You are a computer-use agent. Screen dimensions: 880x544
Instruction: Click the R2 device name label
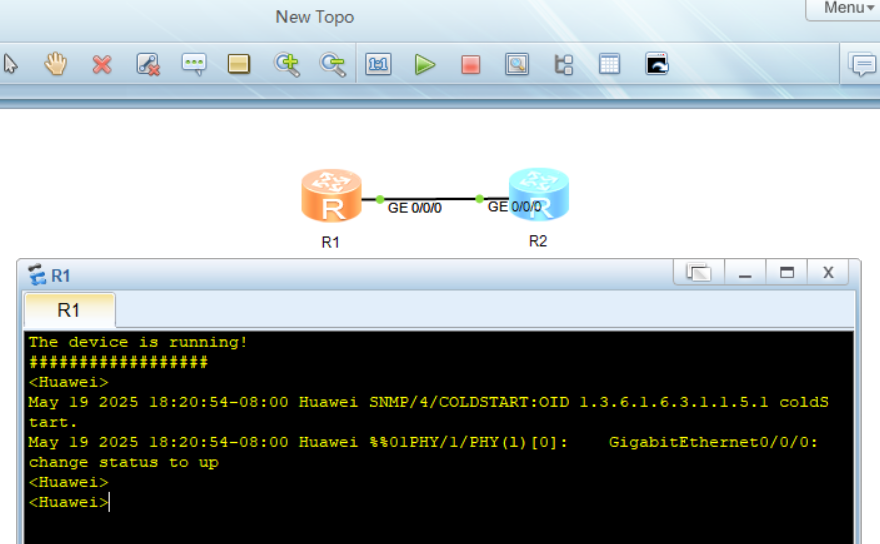pos(538,241)
